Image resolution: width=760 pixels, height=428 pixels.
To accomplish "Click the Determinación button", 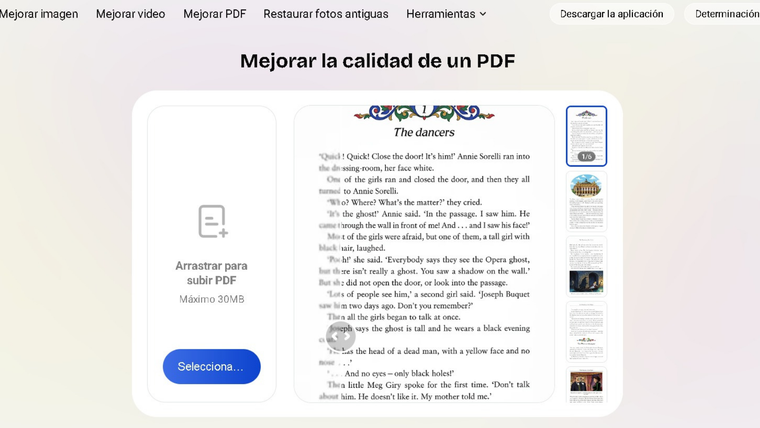I will pyautogui.click(x=726, y=14).
